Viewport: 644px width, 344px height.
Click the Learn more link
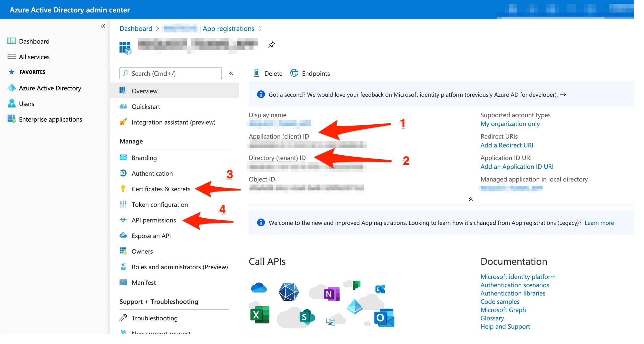pos(599,223)
